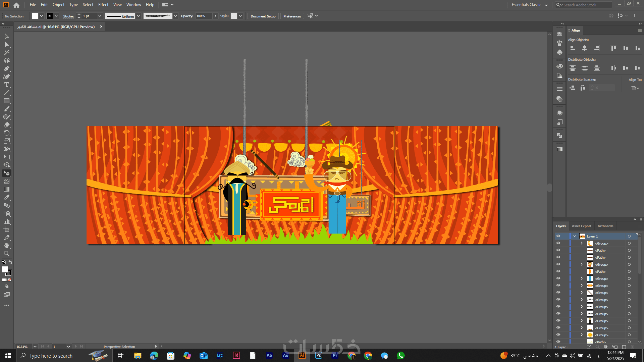Toggle visibility of Layer 1
The image size is (644, 362).
point(558,236)
